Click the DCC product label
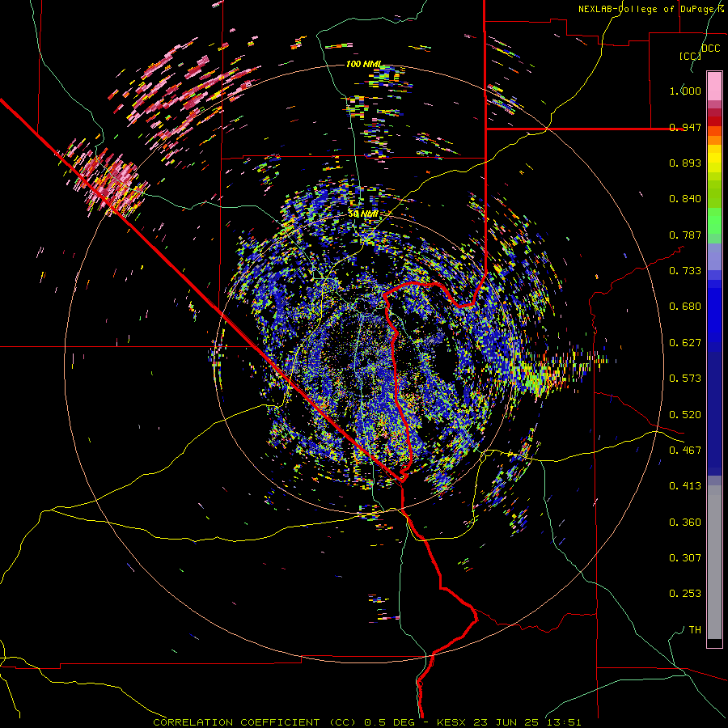 (710, 49)
